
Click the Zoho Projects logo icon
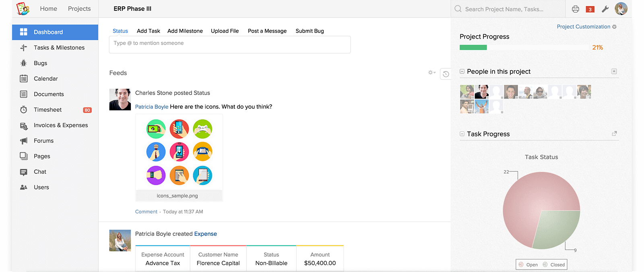pyautogui.click(x=23, y=8)
